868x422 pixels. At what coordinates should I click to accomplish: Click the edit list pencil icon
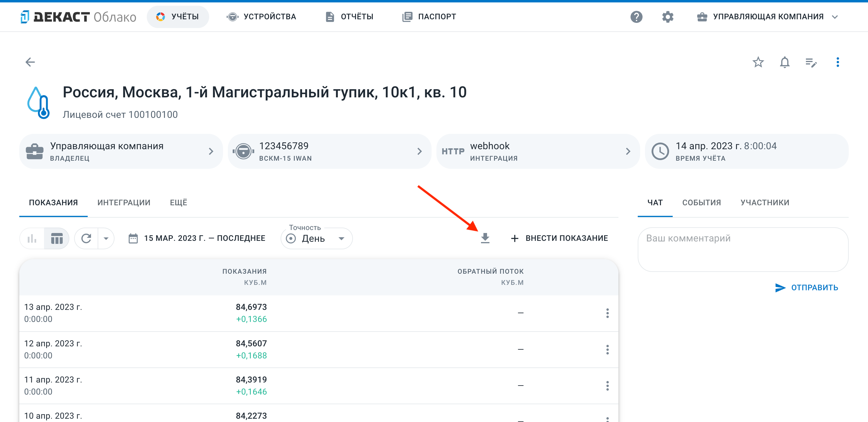click(x=811, y=62)
